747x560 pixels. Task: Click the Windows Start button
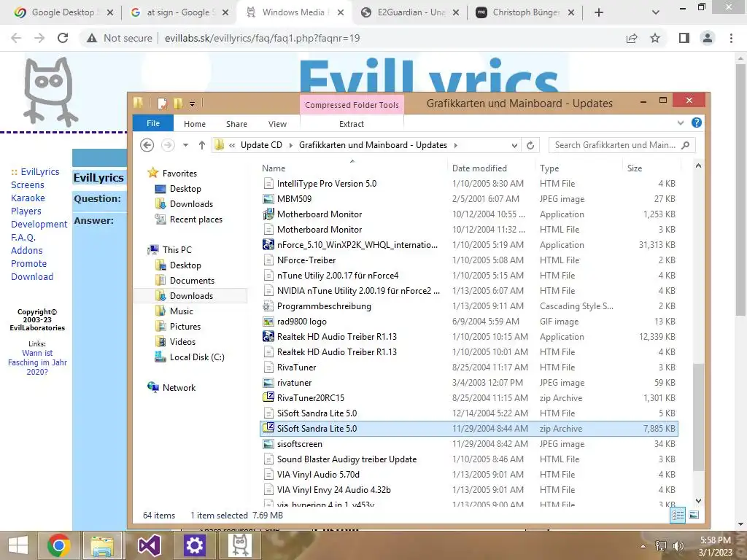point(18,545)
